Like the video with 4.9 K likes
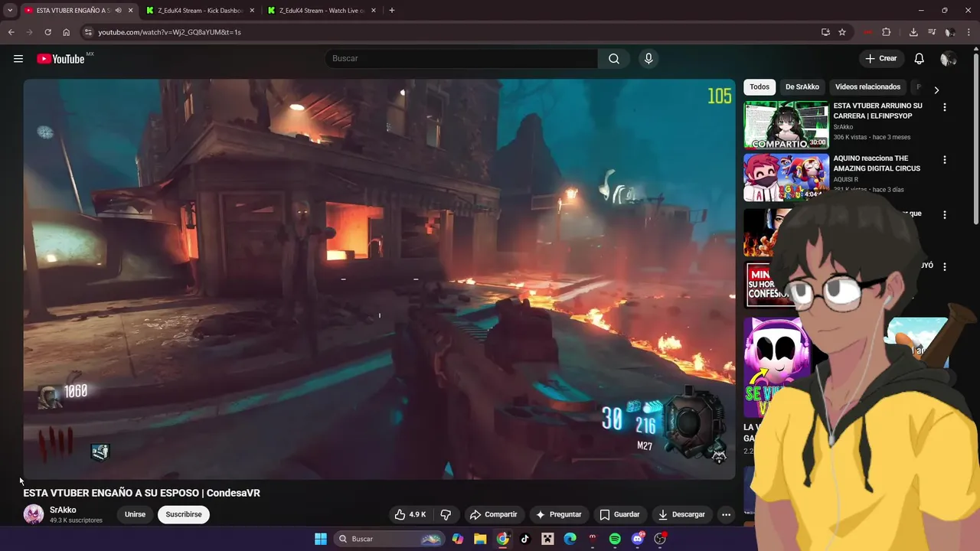The width and height of the screenshot is (980, 551). point(410,514)
